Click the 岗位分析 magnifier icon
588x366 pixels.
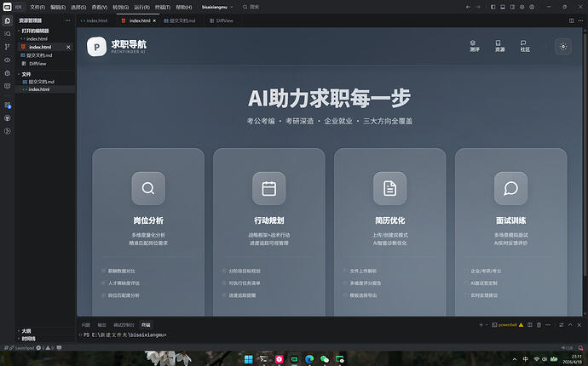click(148, 188)
